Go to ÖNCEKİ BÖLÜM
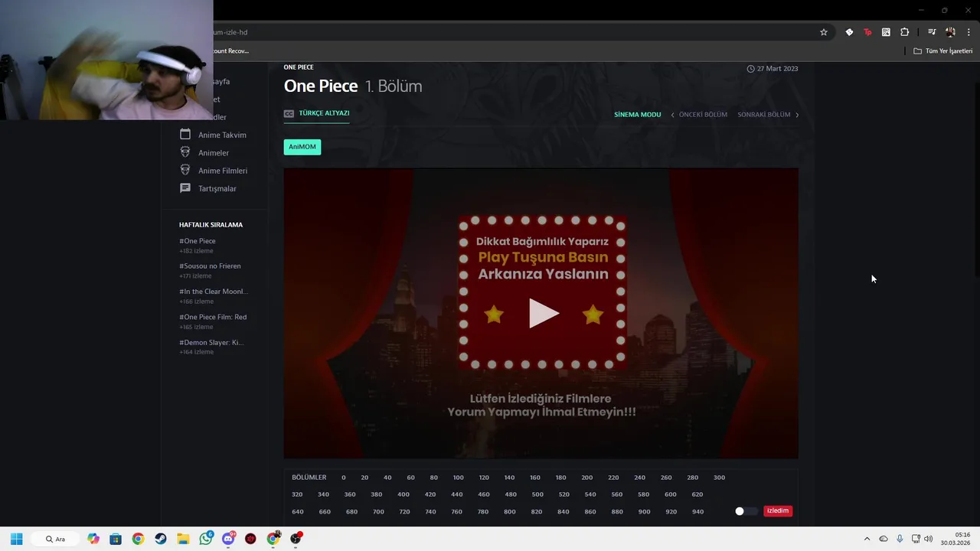Image resolution: width=980 pixels, height=551 pixels. 703,115
